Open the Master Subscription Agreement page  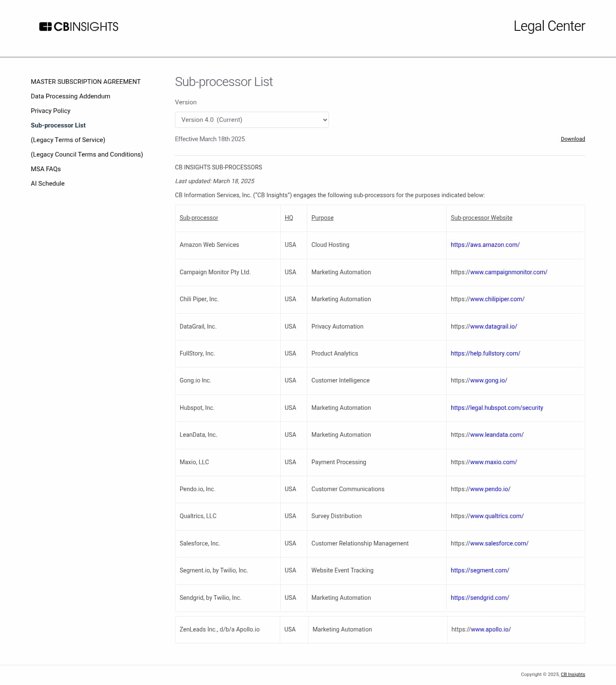(86, 82)
